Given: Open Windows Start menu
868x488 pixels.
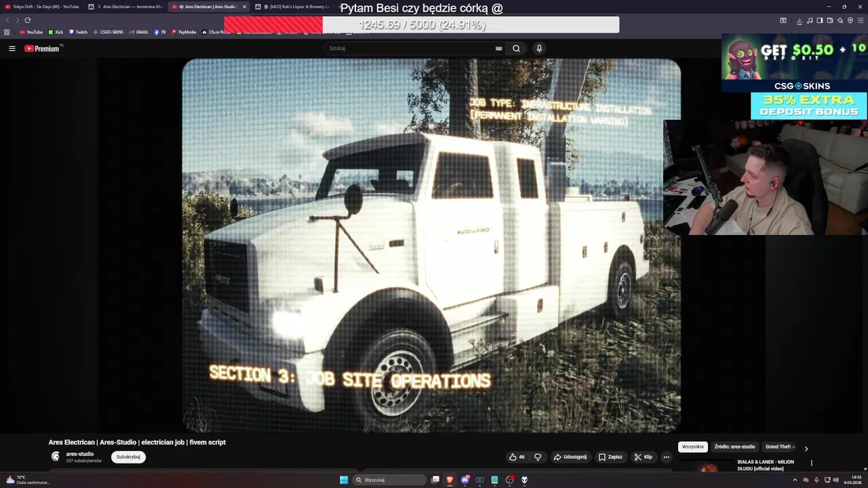Looking at the screenshot, I should (x=344, y=480).
